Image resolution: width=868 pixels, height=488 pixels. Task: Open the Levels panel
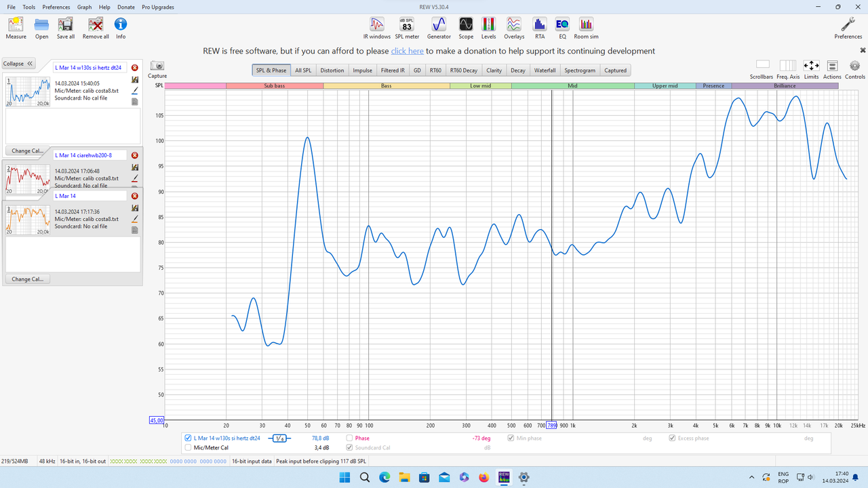click(488, 28)
